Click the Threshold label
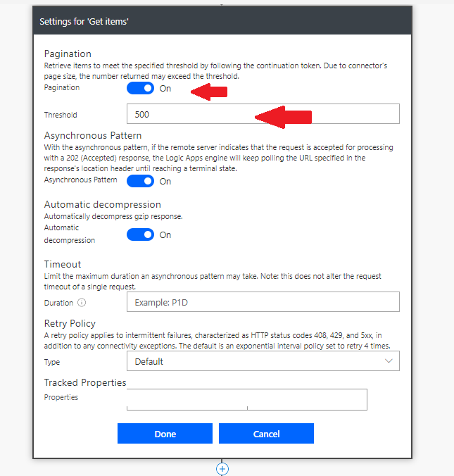Viewport: 454px width, 476px height. [x=61, y=115]
